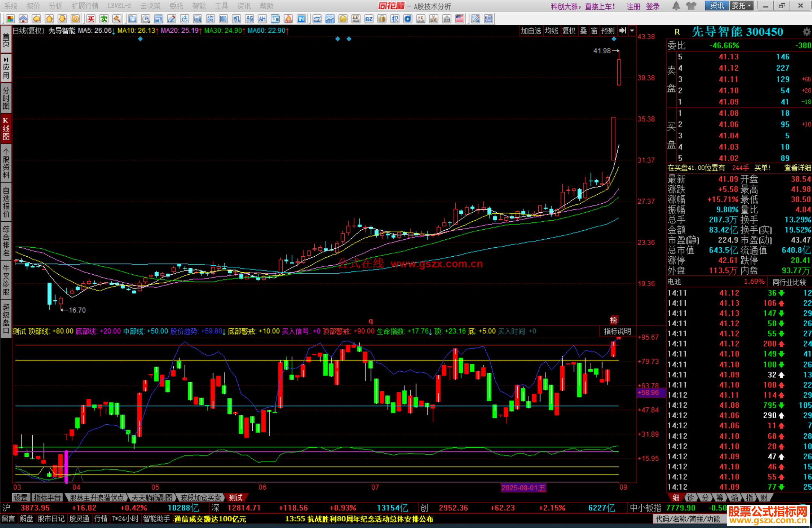Viewport: 812px width, 528px height.
Task: Toggle 复权 adjustment on the chart
Action: point(569,31)
